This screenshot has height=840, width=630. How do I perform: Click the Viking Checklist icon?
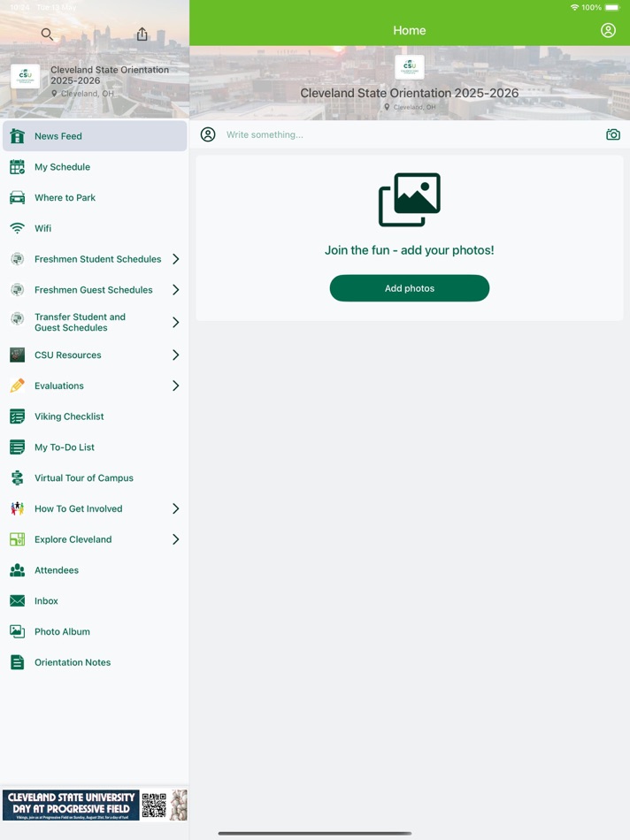17,416
